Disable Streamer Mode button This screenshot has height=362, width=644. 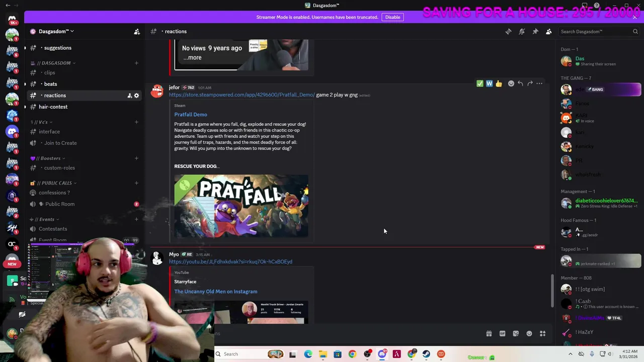pyautogui.click(x=392, y=17)
